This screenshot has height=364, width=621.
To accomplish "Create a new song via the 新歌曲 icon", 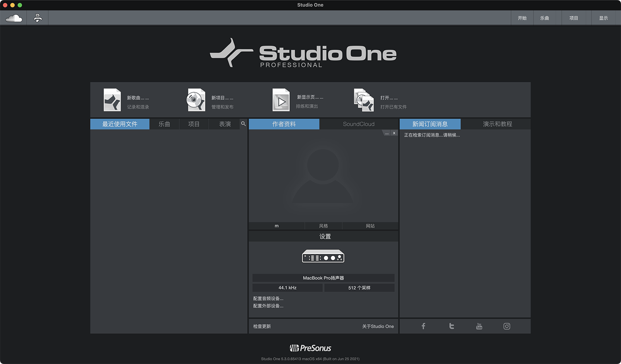I will coord(112,100).
